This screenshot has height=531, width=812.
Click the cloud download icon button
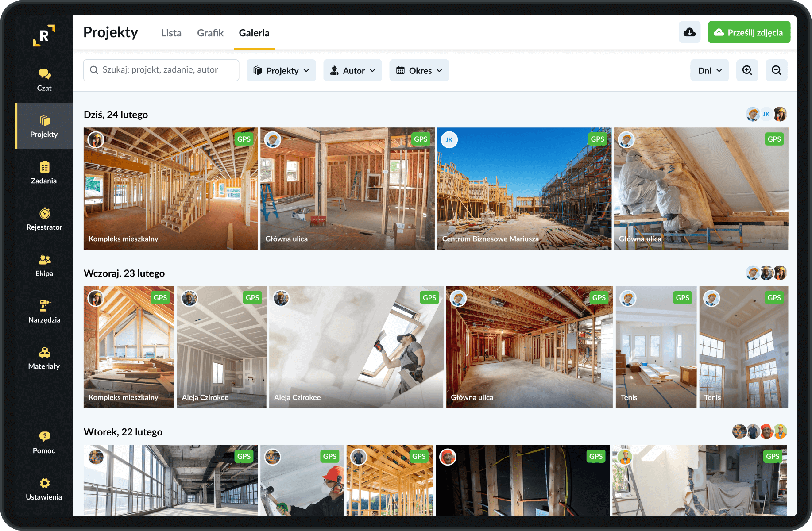pos(689,32)
